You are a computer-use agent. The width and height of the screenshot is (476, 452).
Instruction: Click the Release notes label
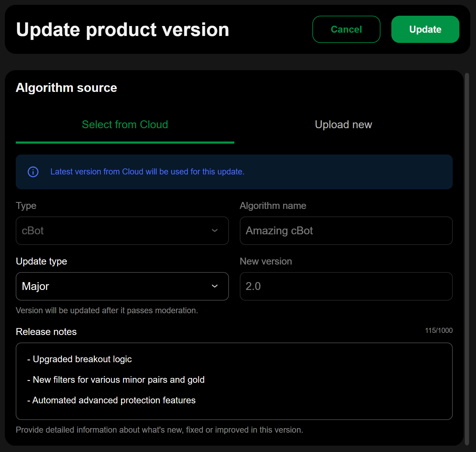[x=46, y=332]
